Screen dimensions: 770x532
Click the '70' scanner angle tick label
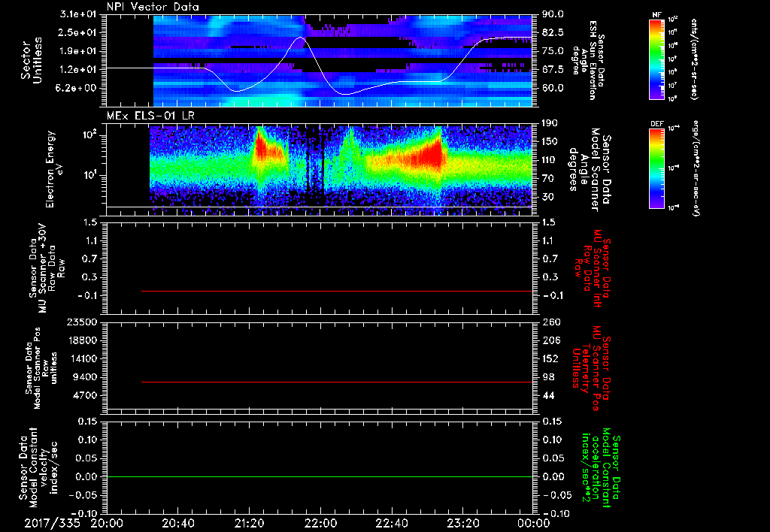[547, 178]
